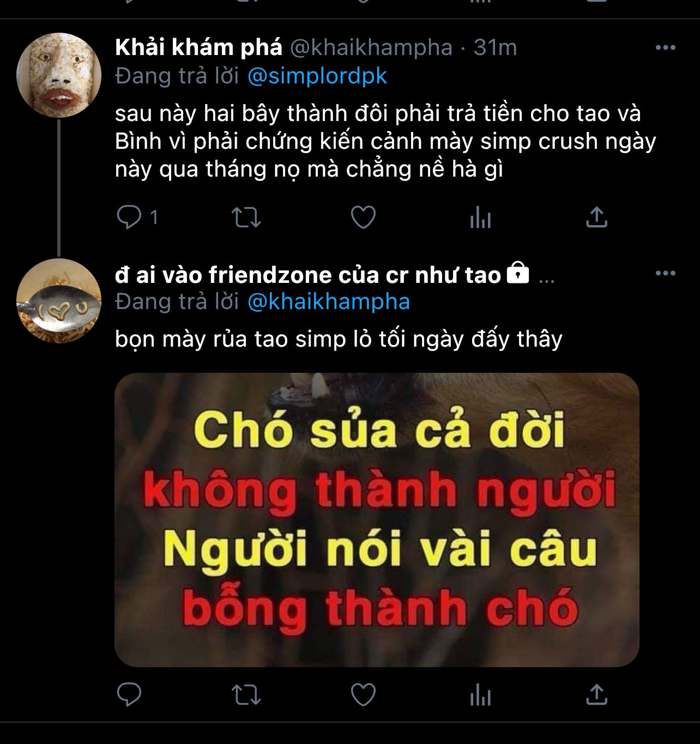The height and width of the screenshot is (744, 700).
Task: Share Khải khám phá's tweet
Action: [x=596, y=217]
